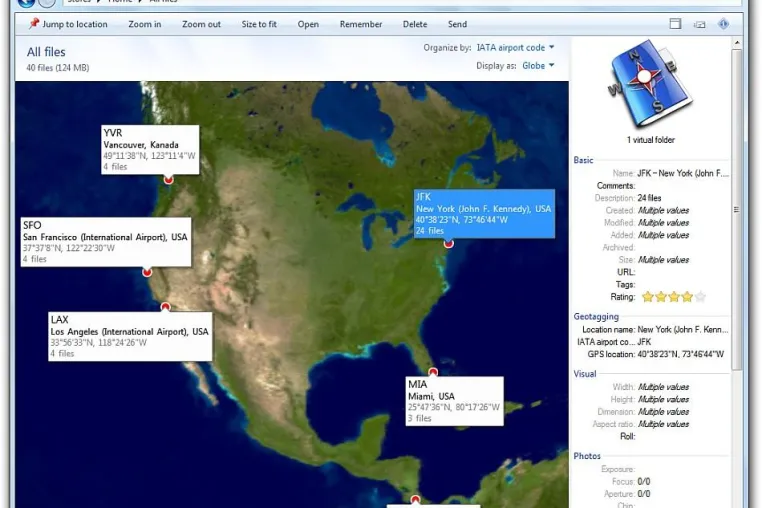Select the YVR Vancouver location label
This screenshot has height=508, width=762.
point(150,150)
